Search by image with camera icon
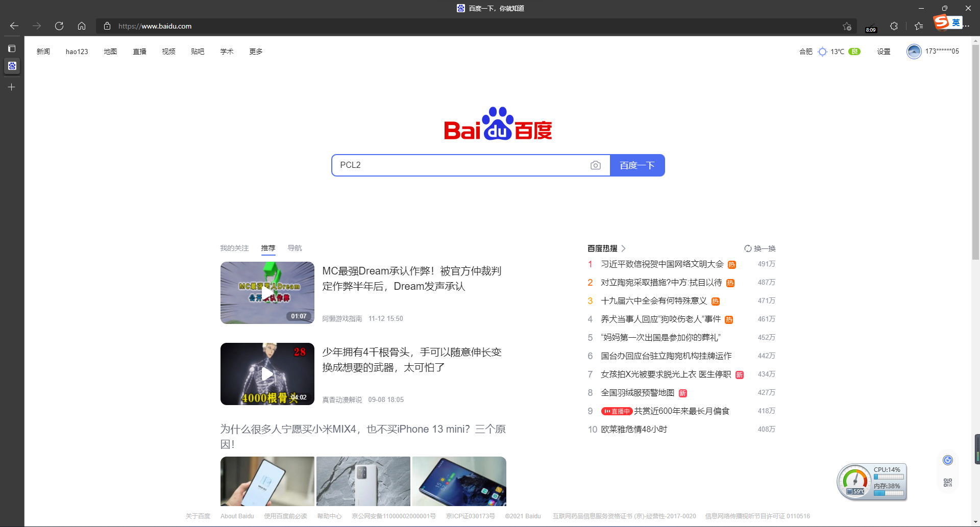Image resolution: width=980 pixels, height=527 pixels. [x=595, y=165]
